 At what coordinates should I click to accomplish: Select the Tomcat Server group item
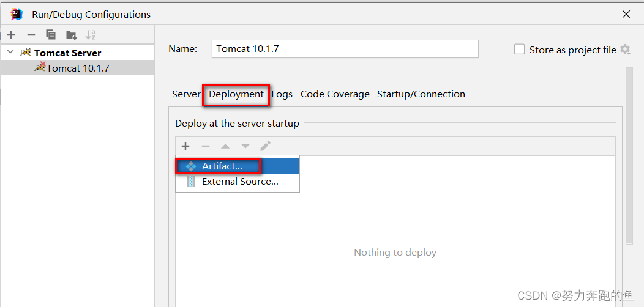pyautogui.click(x=68, y=53)
